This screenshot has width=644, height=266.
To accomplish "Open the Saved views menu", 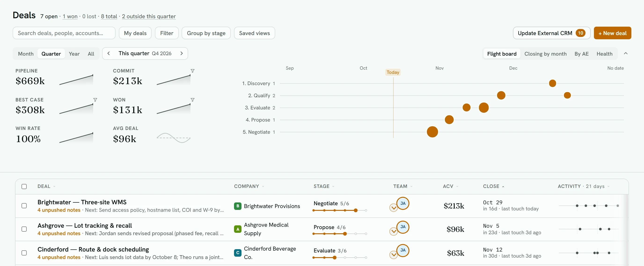I will click(x=254, y=33).
